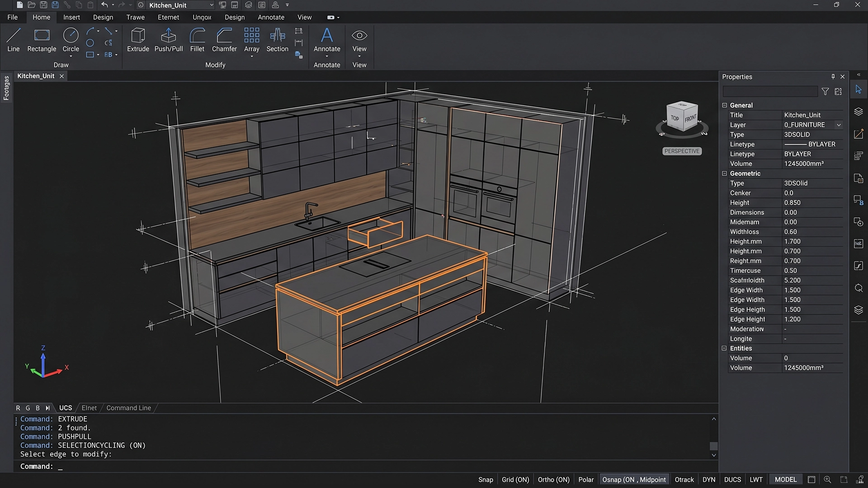The height and width of the screenshot is (488, 868).
Task: Click the MODEL button in status bar
Action: [785, 479]
